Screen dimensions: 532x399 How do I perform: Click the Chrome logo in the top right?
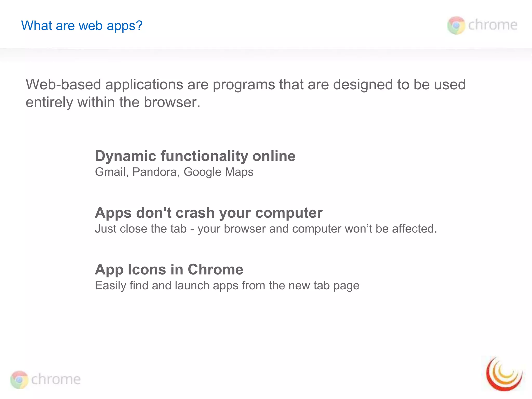482,25
